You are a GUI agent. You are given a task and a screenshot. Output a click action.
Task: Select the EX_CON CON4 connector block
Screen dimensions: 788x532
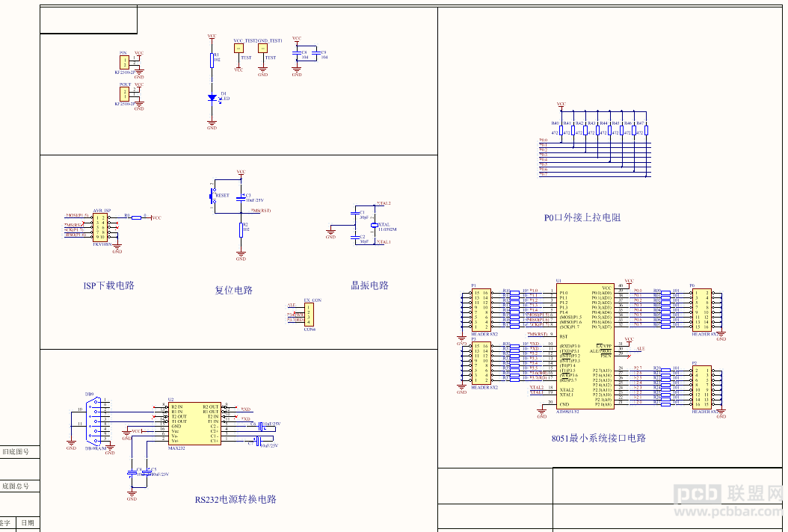(309, 315)
